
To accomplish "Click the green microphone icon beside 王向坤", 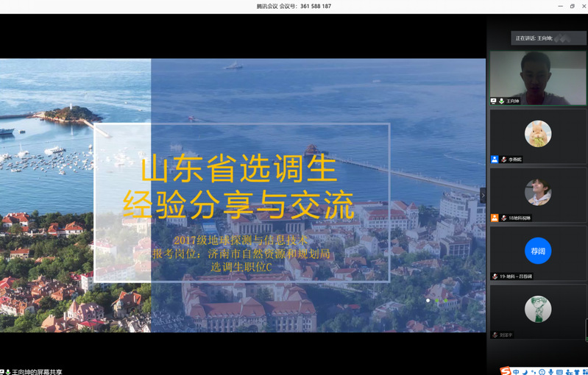I will point(502,101).
